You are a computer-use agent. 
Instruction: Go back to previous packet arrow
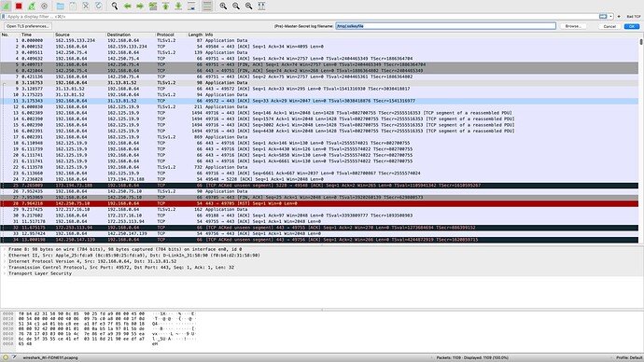[127, 6]
